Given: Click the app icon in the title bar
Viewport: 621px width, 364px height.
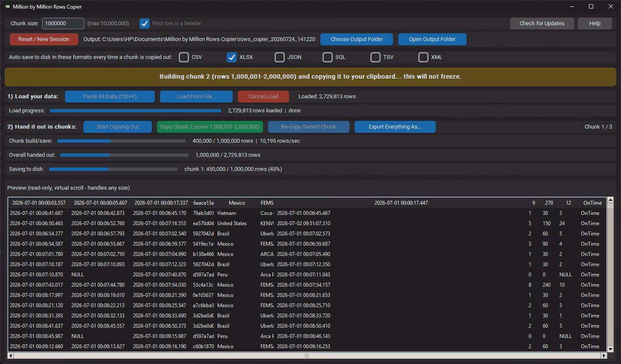Looking at the screenshot, I should 7,7.
